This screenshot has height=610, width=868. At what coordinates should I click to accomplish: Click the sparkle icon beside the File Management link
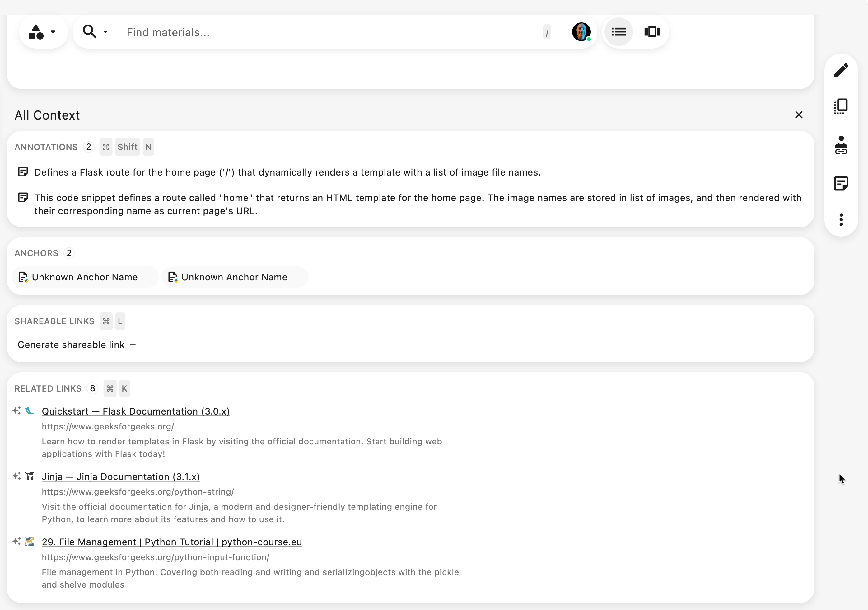(16, 542)
